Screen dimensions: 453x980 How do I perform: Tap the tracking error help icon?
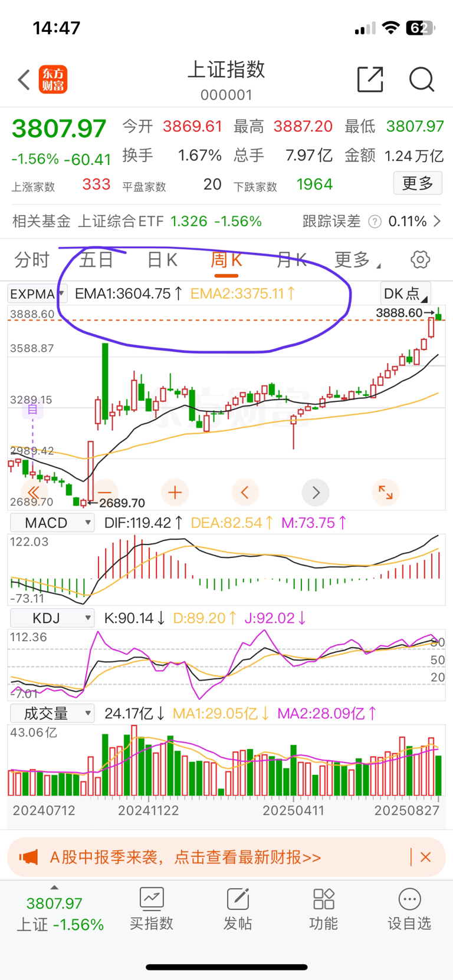click(375, 222)
